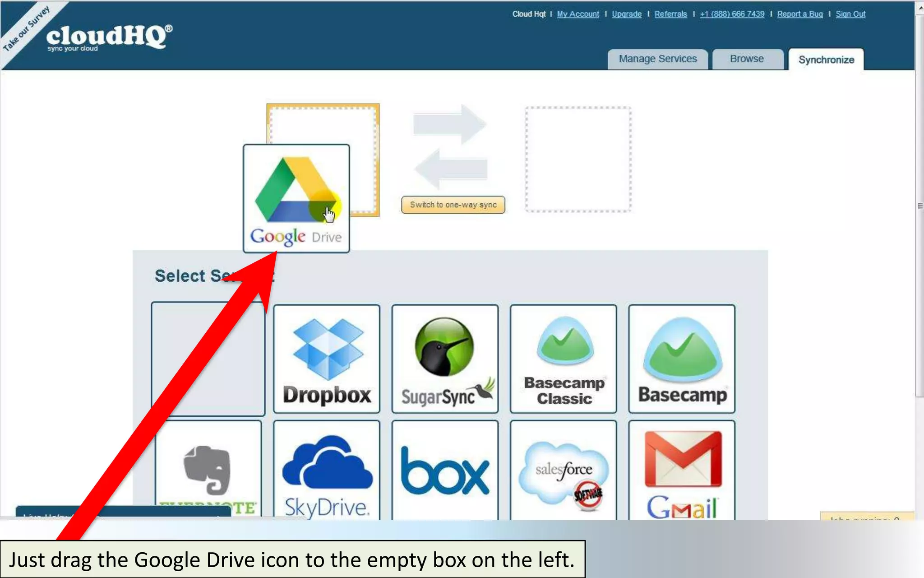924x578 pixels.
Task: Open the Referrals link
Action: click(670, 14)
